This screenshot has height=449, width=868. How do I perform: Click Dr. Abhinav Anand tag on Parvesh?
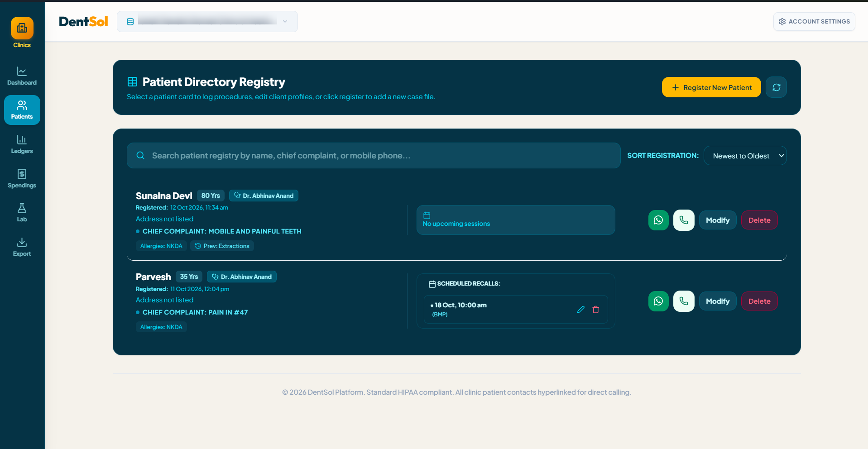(x=242, y=277)
